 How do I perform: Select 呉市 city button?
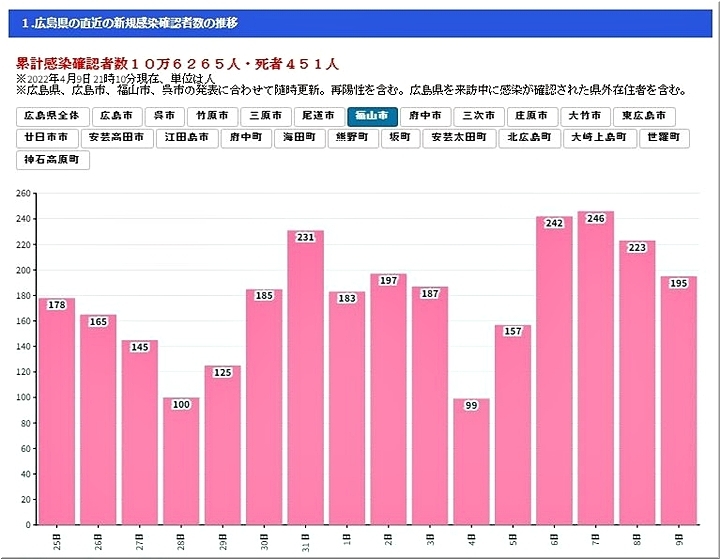[x=164, y=116]
